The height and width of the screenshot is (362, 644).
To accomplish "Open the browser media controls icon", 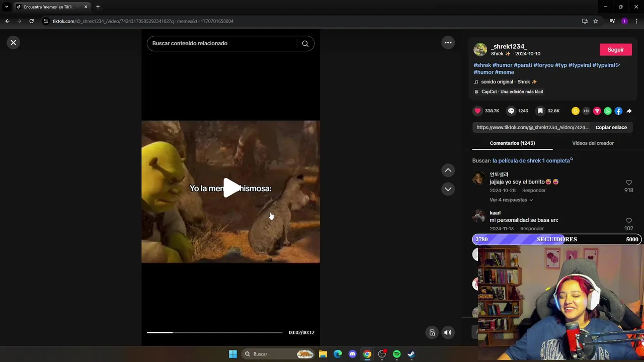I will point(612,21).
